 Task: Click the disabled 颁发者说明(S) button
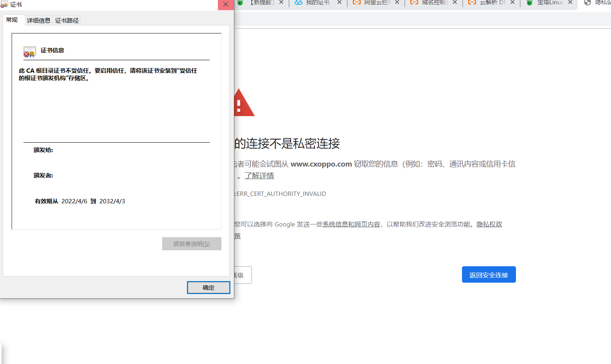(192, 244)
